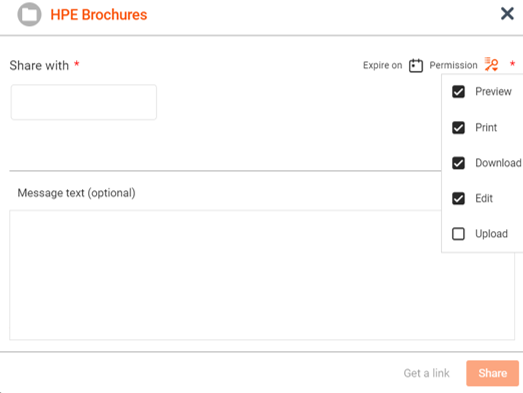Click the Get a link option
The height and width of the screenshot is (393, 523).
(x=426, y=373)
